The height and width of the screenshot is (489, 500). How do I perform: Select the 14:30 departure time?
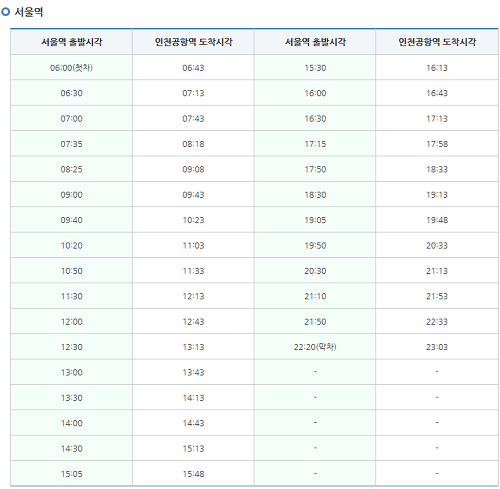click(x=72, y=449)
